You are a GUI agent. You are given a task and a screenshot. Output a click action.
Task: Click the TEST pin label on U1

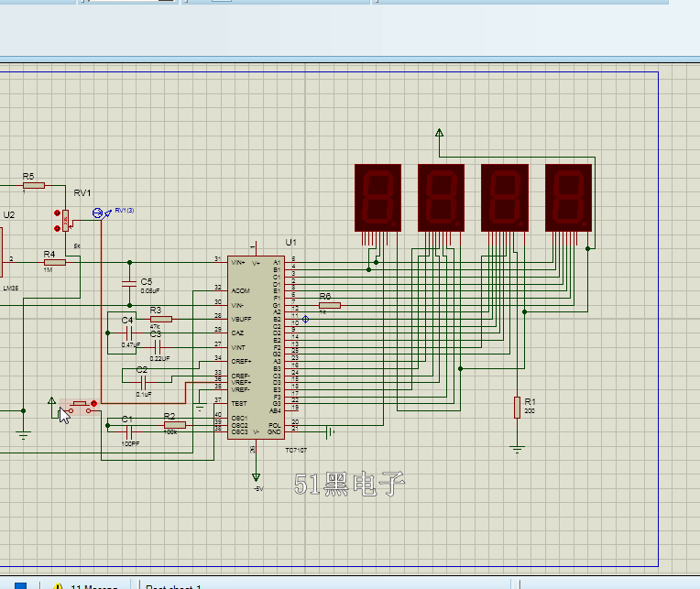tap(239, 404)
